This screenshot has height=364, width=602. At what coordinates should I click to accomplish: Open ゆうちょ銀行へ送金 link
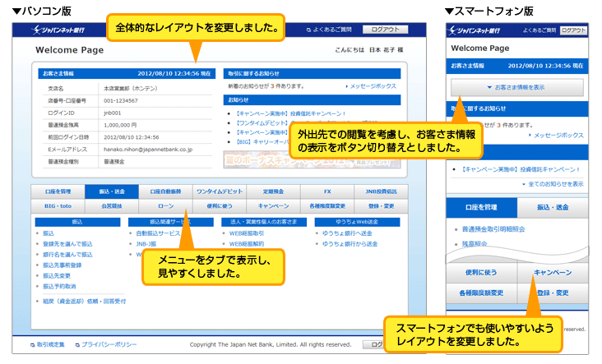(x=345, y=233)
